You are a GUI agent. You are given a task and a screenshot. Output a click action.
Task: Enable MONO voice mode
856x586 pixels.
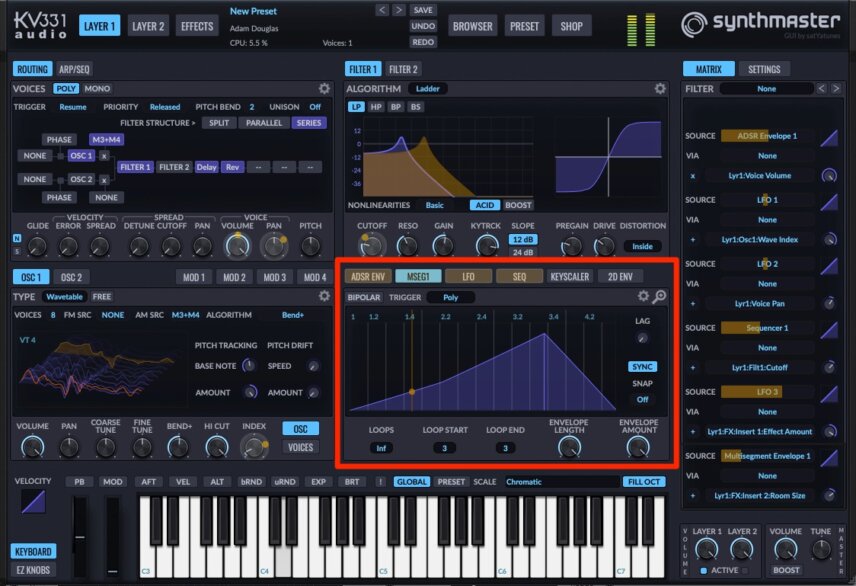pyautogui.click(x=97, y=88)
